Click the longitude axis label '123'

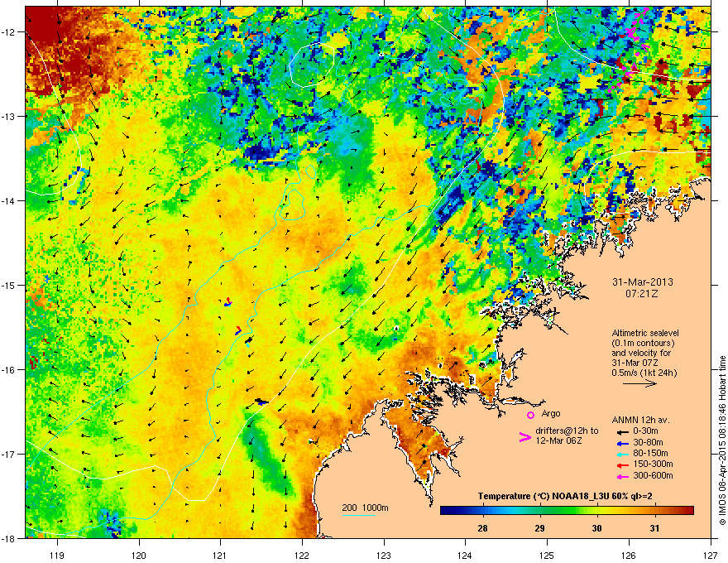click(x=384, y=555)
